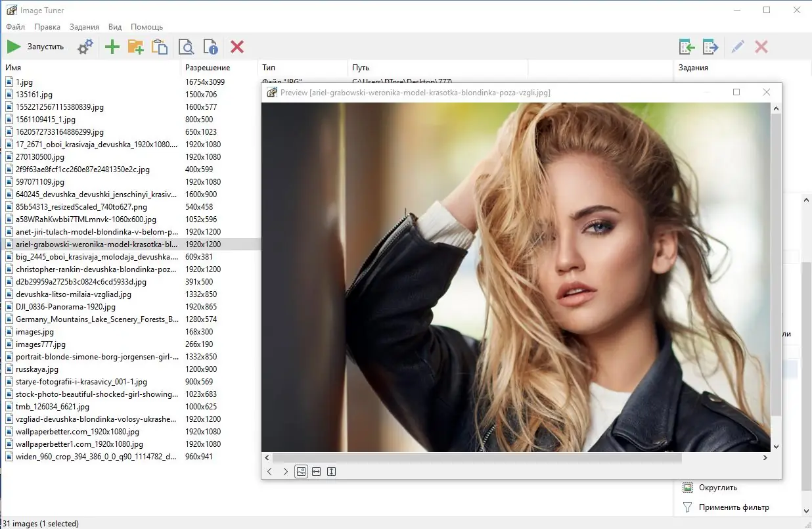Click the export task list icon
Viewport: 812px width, 529px height.
pos(710,47)
